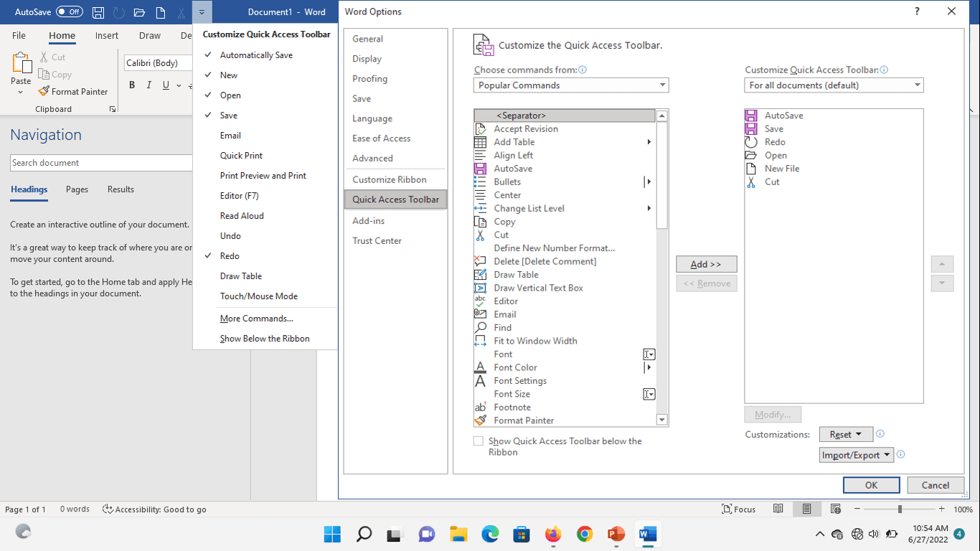The width and height of the screenshot is (980, 551).
Task: Enable Show Quick Access Toolbar below the Ribbon
Action: tap(478, 441)
